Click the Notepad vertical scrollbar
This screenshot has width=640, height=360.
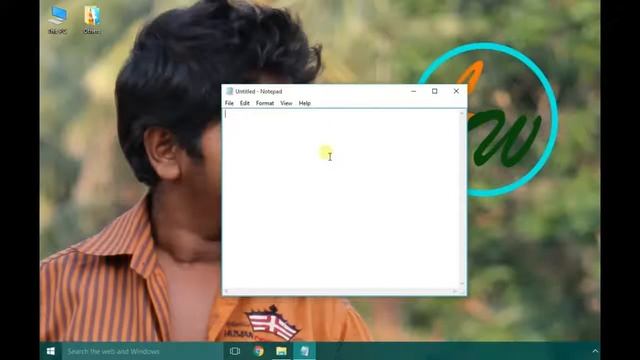coord(462,198)
